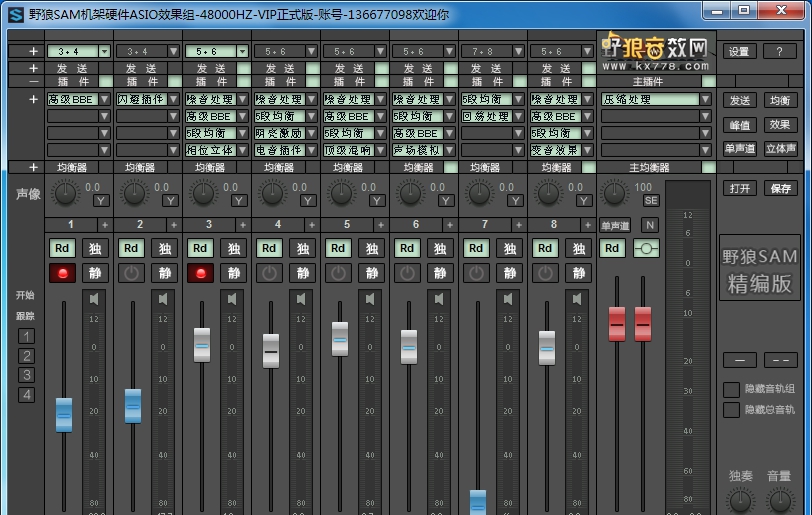The image size is (812, 515).
Task: Toggle the Rd button on channel 6
Action: click(x=408, y=249)
